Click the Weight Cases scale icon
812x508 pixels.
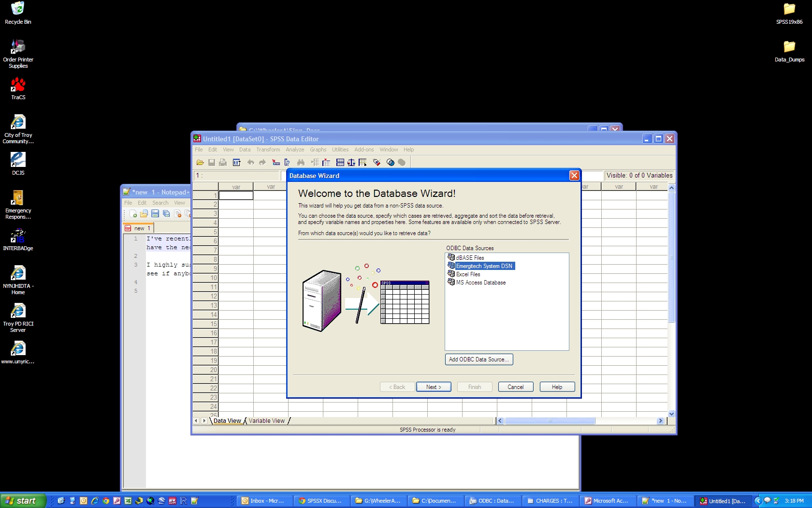tap(351, 163)
